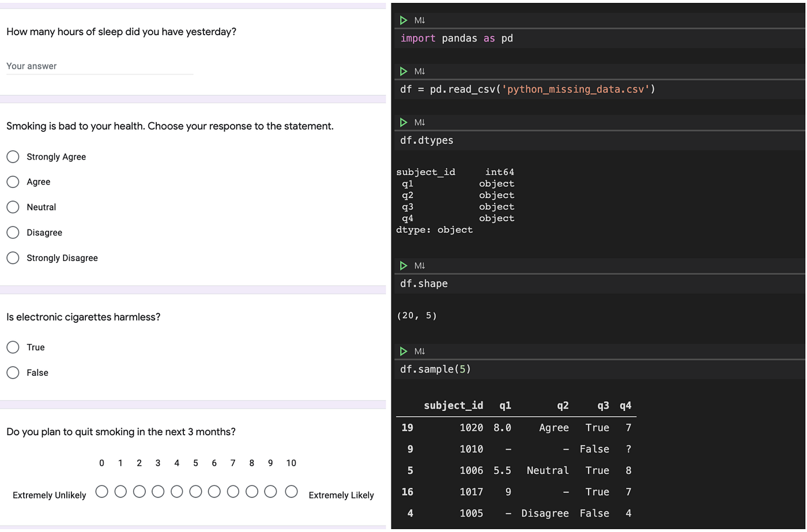Screen dimensions: 807x532
Task: Run the read_csv cell
Action: [x=403, y=70]
